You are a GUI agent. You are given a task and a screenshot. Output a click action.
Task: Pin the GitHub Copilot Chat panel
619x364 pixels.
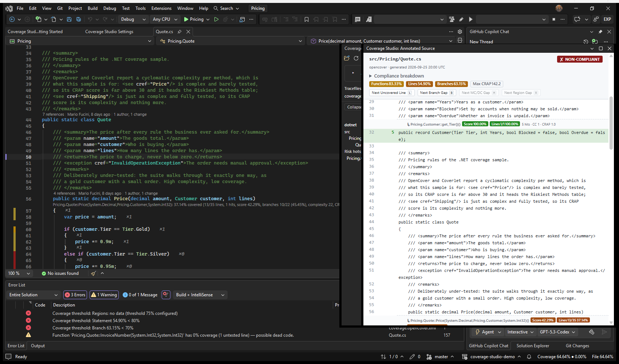click(x=600, y=32)
